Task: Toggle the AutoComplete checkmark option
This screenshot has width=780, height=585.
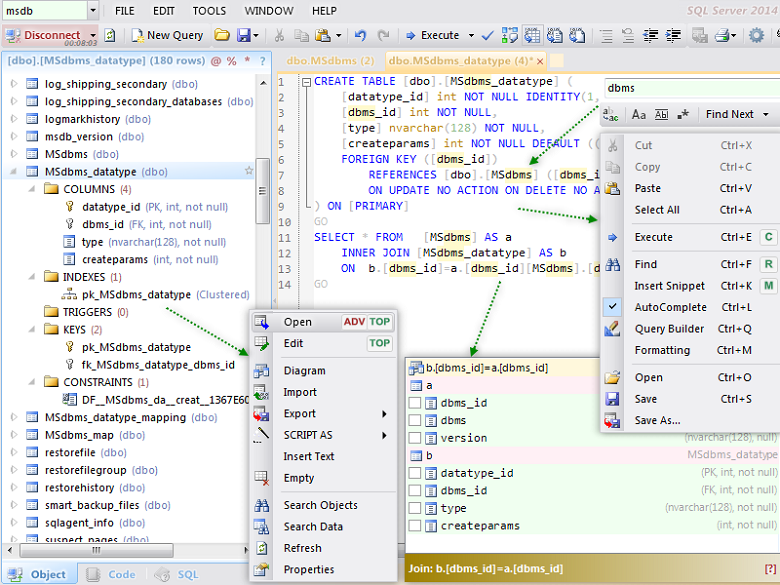Action: coord(613,307)
